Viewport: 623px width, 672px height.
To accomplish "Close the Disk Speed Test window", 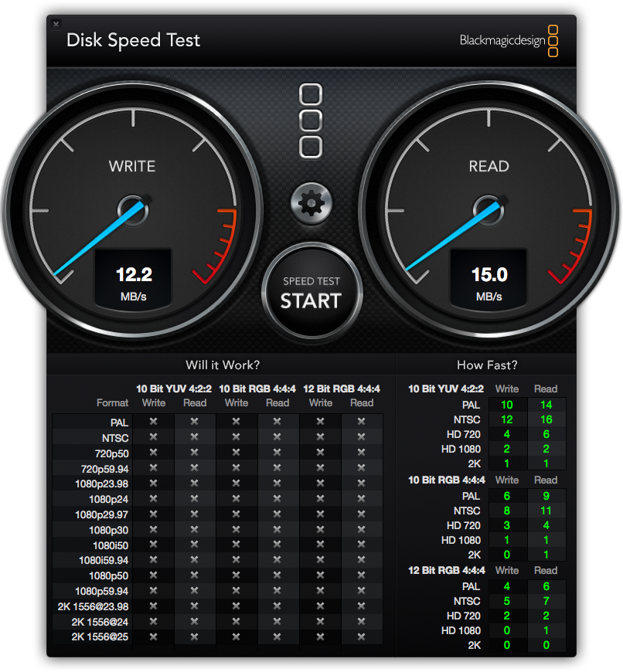I will (x=56, y=24).
